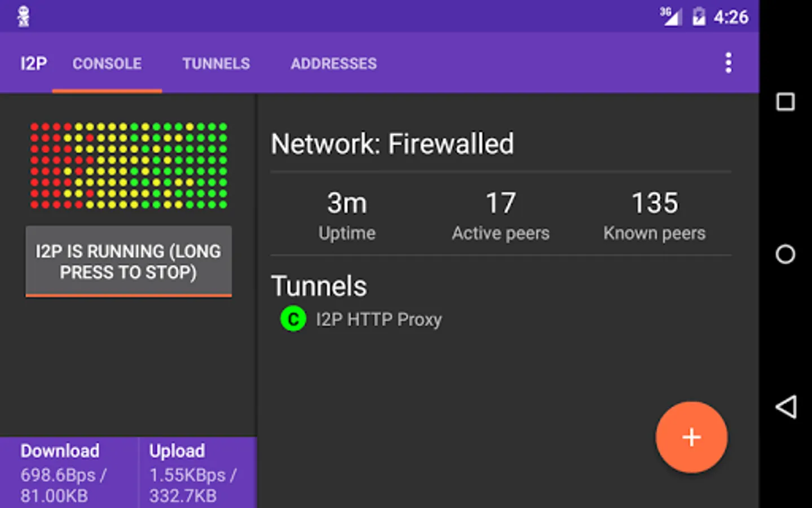The width and height of the screenshot is (812, 508).
Task: Tap the recent apps square button
Action: point(785,102)
